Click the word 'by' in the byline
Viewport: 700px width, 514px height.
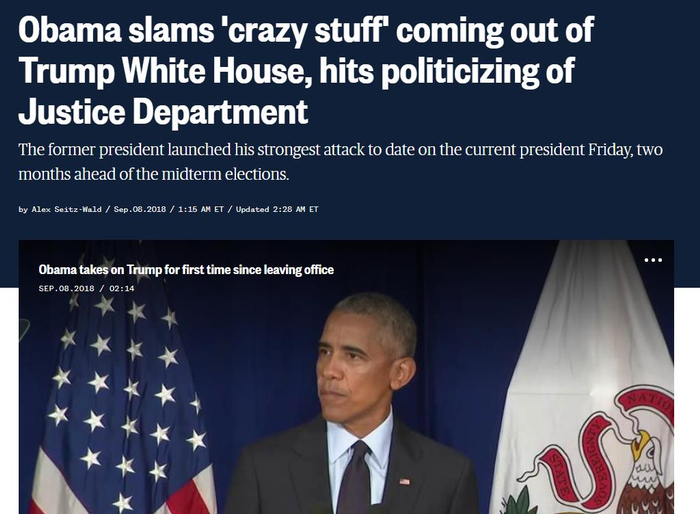(x=23, y=209)
